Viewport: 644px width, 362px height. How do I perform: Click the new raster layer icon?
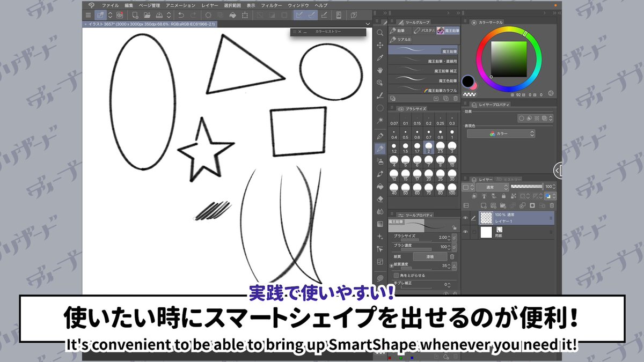[484, 205]
